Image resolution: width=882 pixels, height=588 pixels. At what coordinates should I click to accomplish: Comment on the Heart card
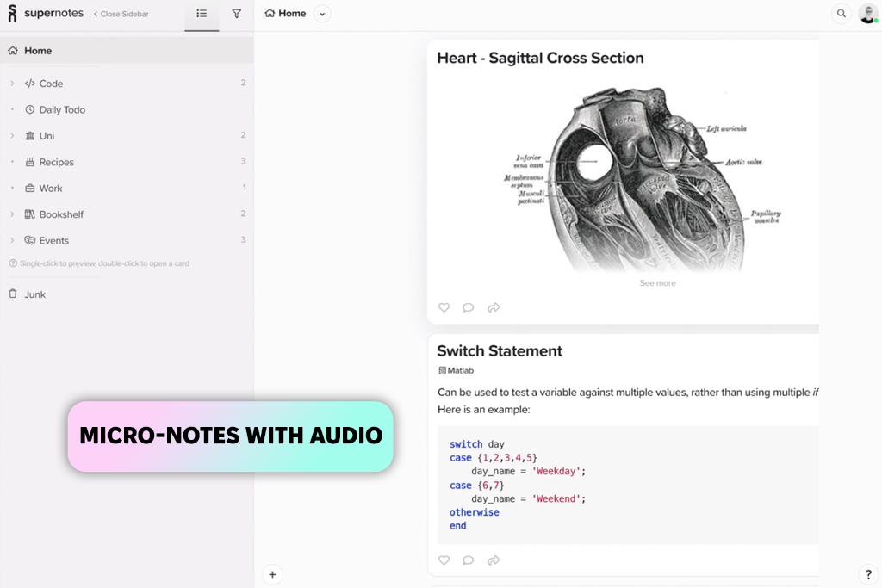pyautogui.click(x=468, y=307)
